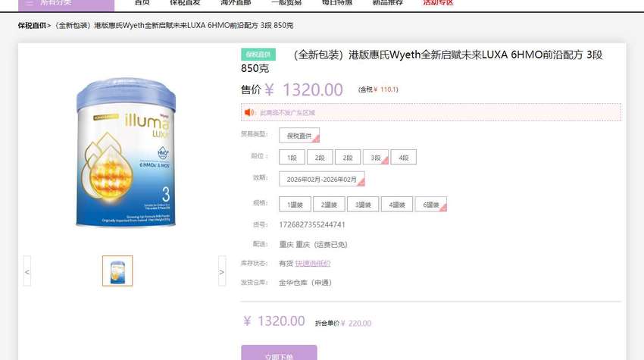Select the 1段 stage option

pos(292,158)
